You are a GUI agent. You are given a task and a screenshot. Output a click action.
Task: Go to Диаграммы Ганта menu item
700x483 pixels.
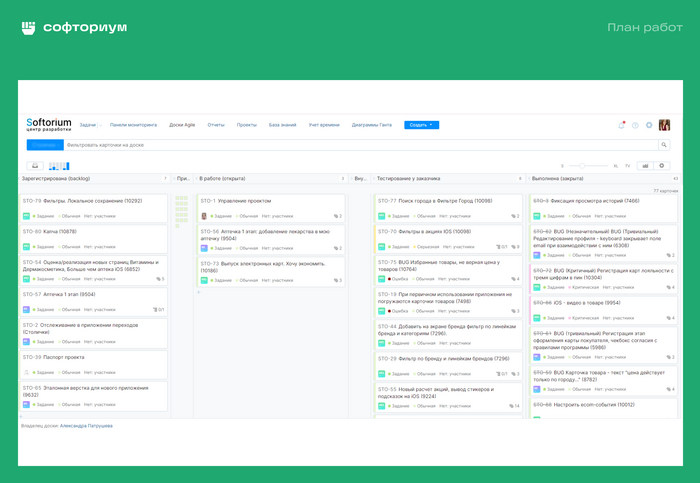(x=371, y=125)
